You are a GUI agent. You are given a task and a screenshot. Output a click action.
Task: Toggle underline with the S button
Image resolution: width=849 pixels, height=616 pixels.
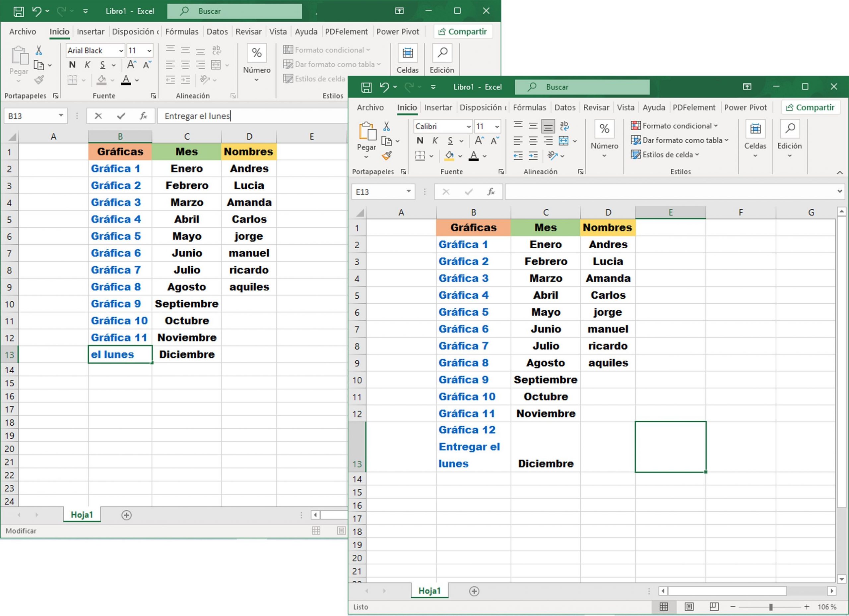450,141
